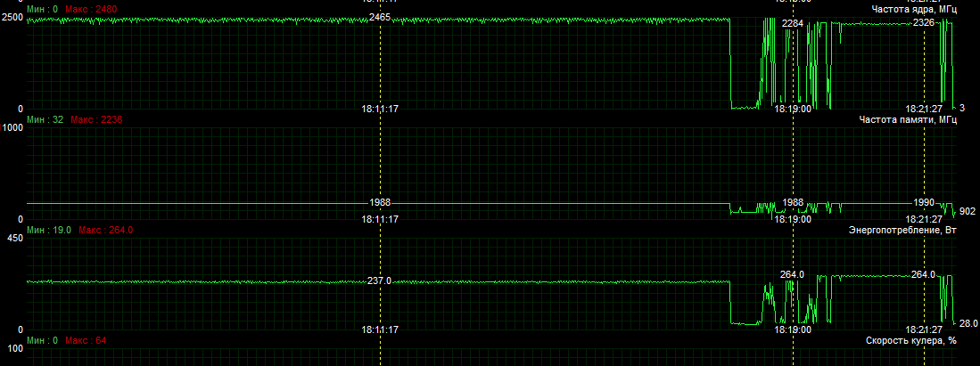Click 18:11:17 timestamp under memory clock graph
980x366 pixels.
pyautogui.click(x=380, y=219)
